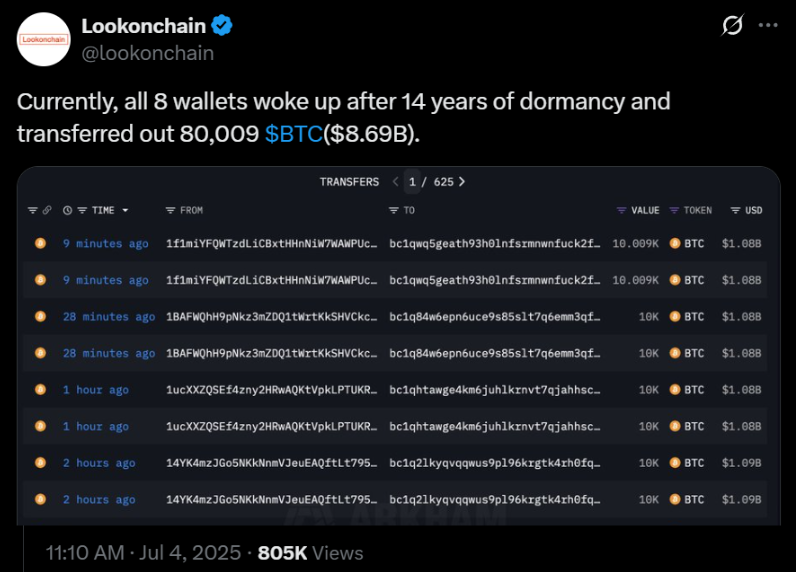796x572 pixels.
Task: Open the FROM column filter
Action: point(171,210)
